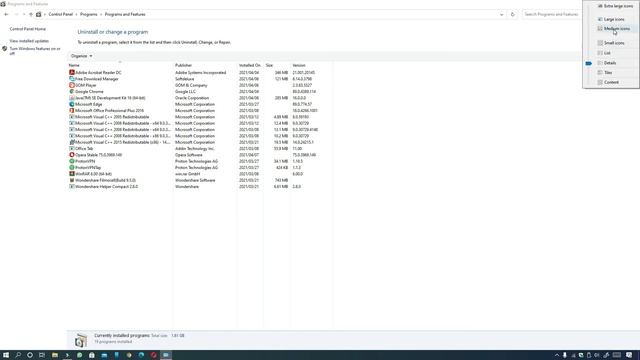Select Details view option
Viewport: 640px width, 360px height.
point(607,63)
